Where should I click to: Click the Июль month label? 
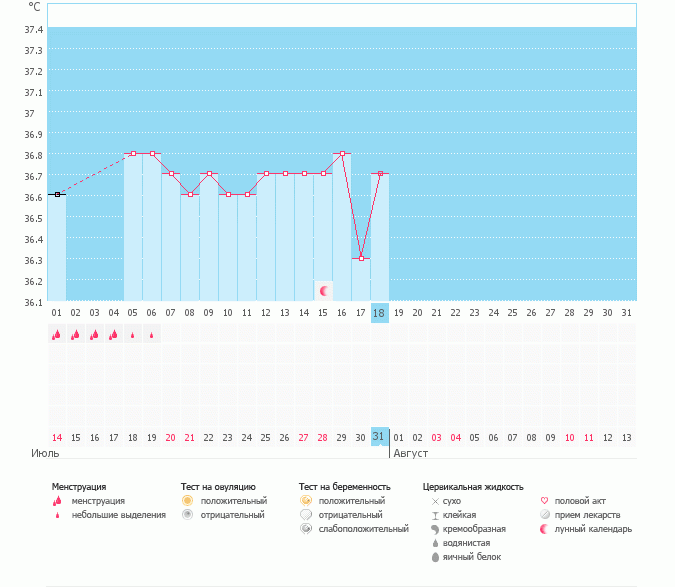[45, 453]
